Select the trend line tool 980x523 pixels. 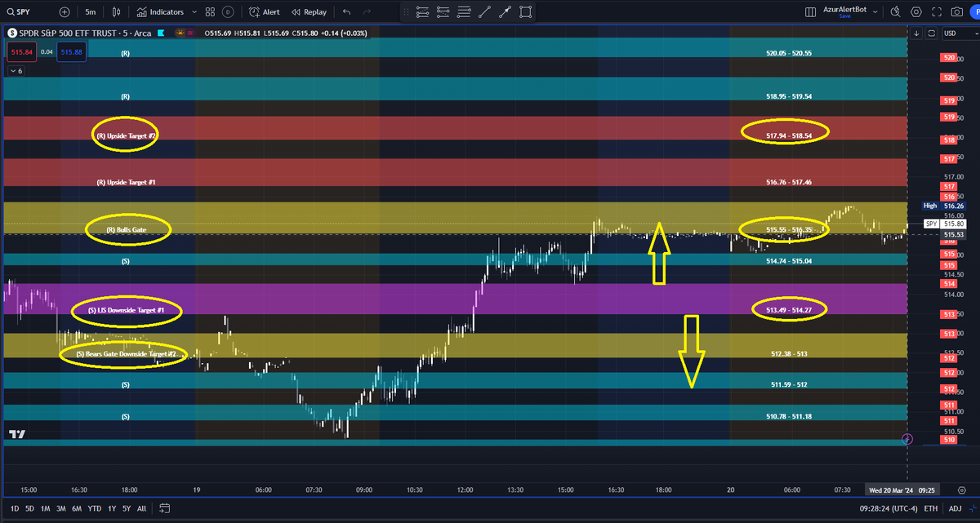pyautogui.click(x=485, y=12)
